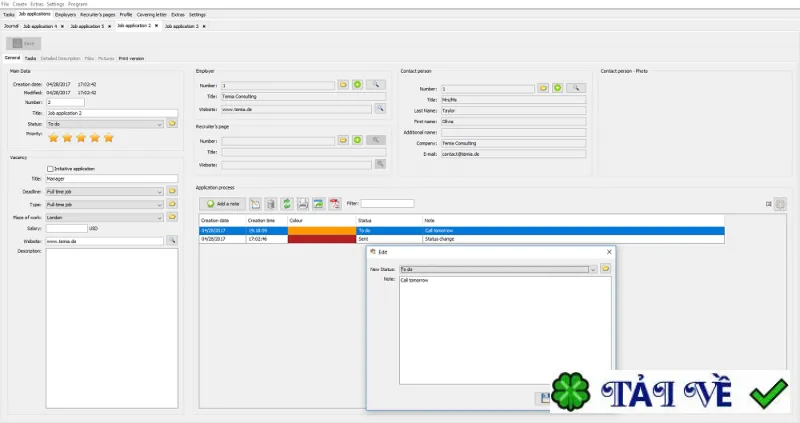800x423 pixels.
Task: Click the Save button
Action: tap(23, 43)
